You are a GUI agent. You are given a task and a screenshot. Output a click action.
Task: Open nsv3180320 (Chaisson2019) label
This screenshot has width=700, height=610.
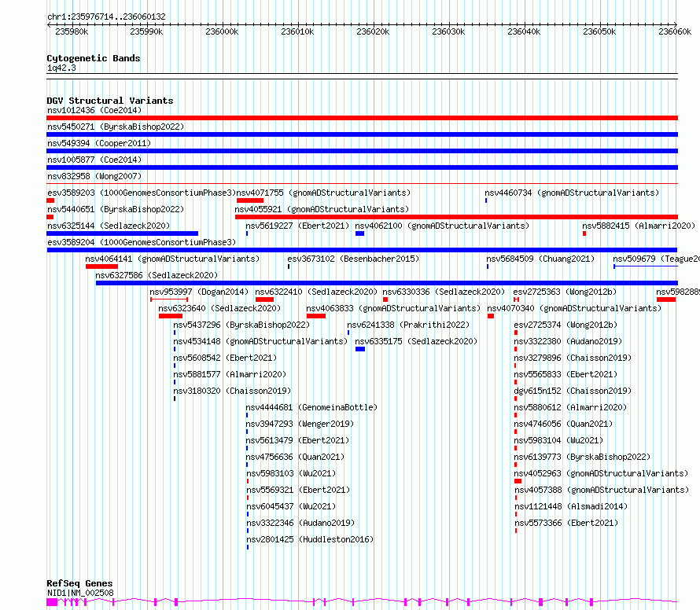[232, 391]
